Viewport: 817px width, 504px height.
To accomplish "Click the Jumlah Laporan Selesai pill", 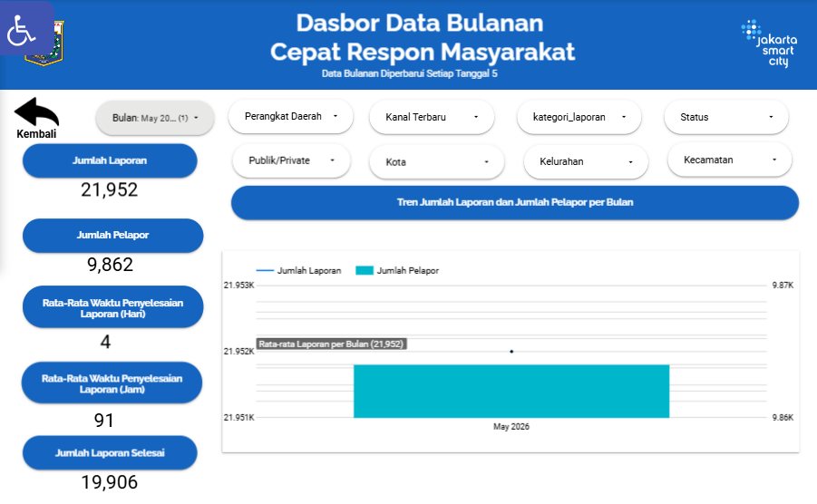I will pyautogui.click(x=110, y=453).
